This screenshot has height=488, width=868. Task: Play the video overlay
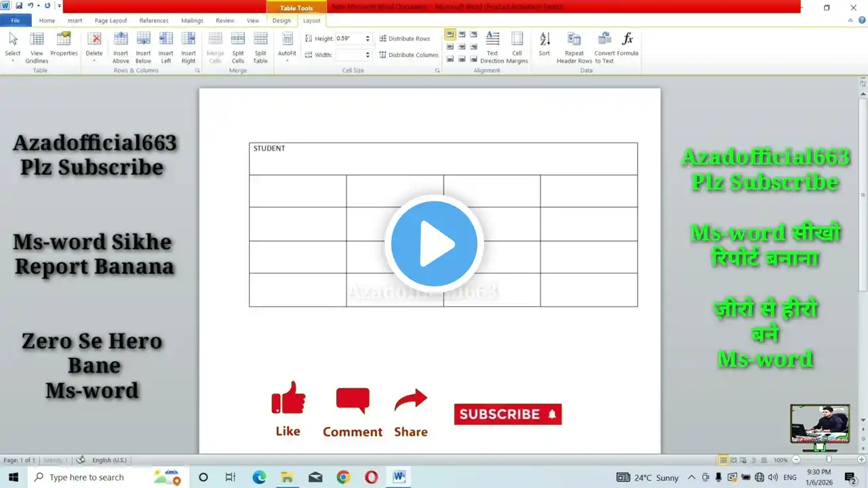coord(434,244)
